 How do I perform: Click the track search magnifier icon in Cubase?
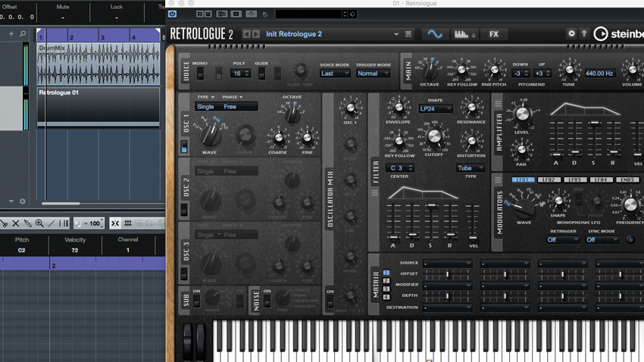click(x=23, y=33)
